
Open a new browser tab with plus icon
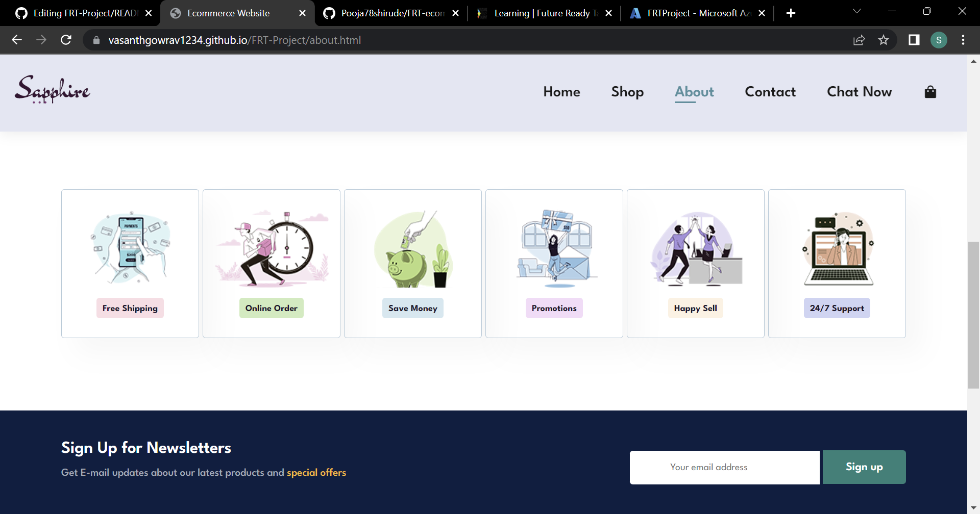(791, 13)
